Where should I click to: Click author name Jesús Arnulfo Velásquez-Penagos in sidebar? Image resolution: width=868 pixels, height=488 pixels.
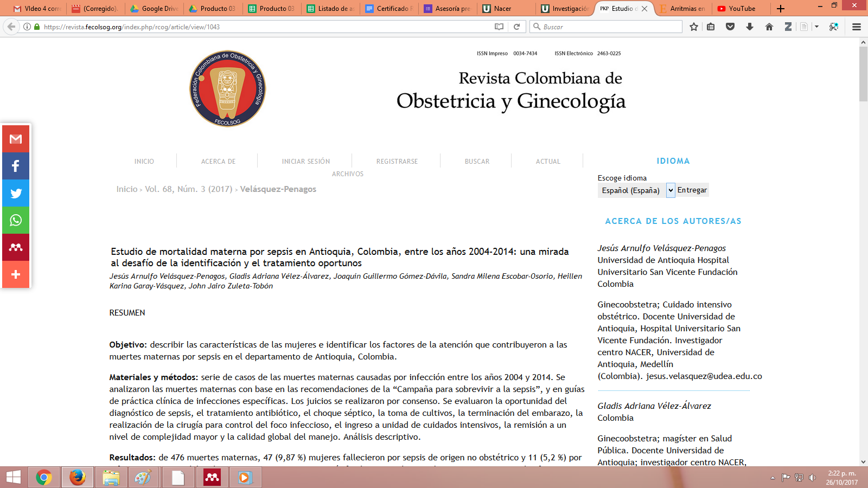coord(662,248)
